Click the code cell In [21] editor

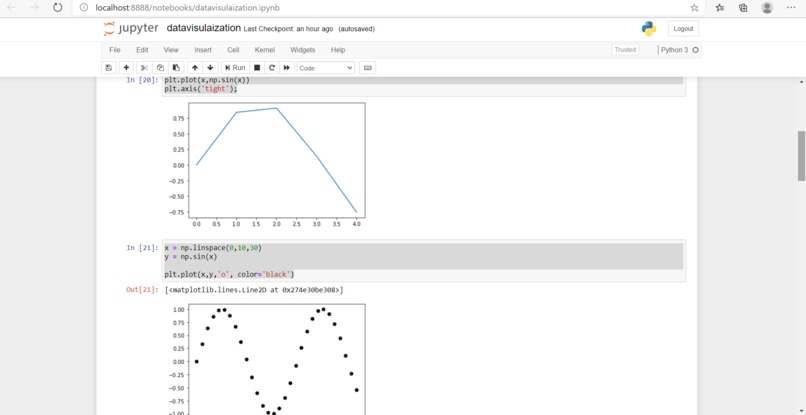[424, 261]
